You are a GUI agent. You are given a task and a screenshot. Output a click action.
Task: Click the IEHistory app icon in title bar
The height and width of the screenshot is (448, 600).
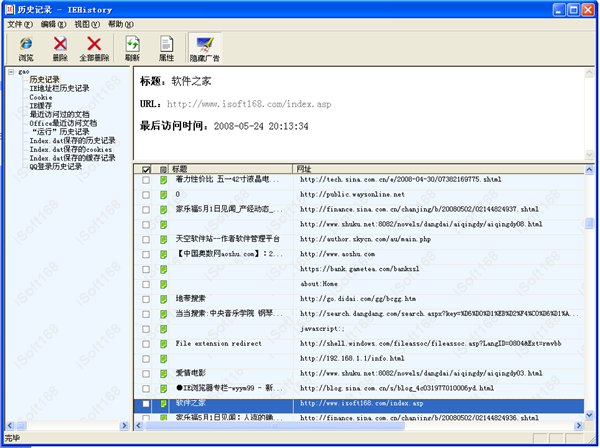click(x=10, y=10)
